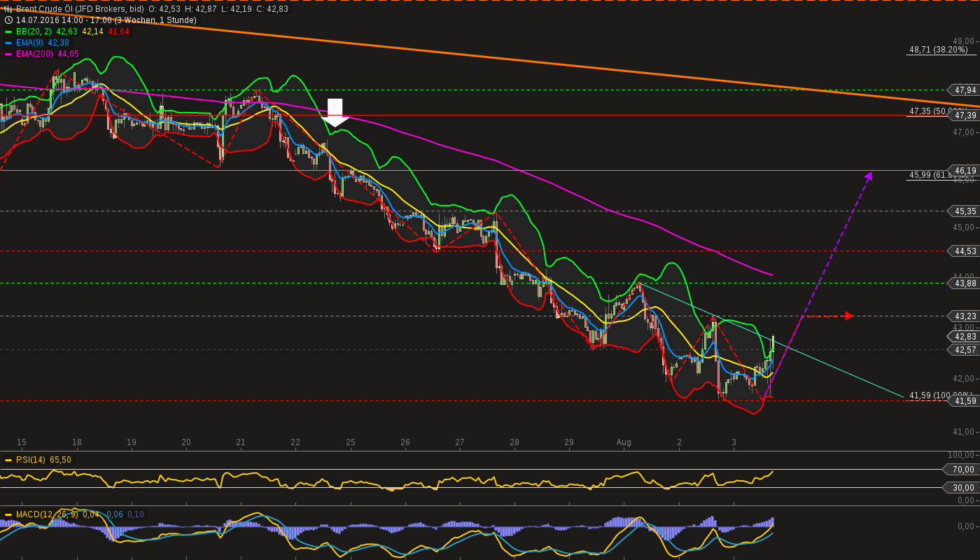The image size is (980, 560).
Task: Click the RSI value 65,50
Action: point(60,460)
